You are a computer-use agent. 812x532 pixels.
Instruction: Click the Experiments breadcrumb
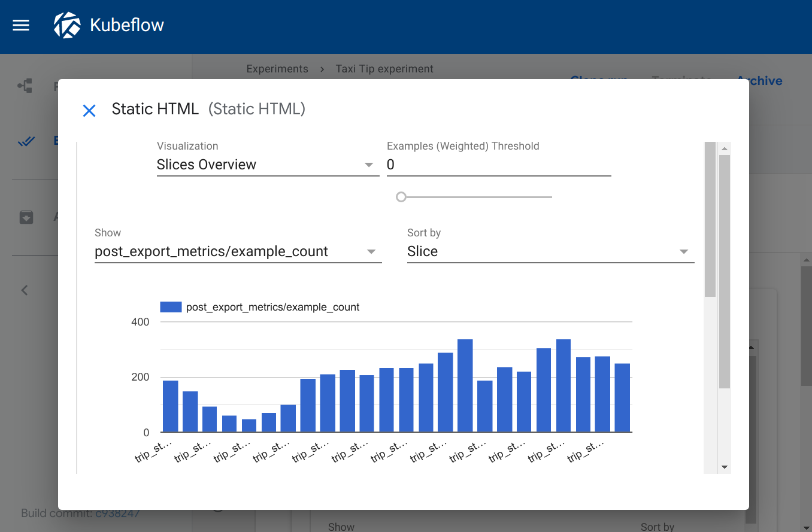tap(277, 69)
